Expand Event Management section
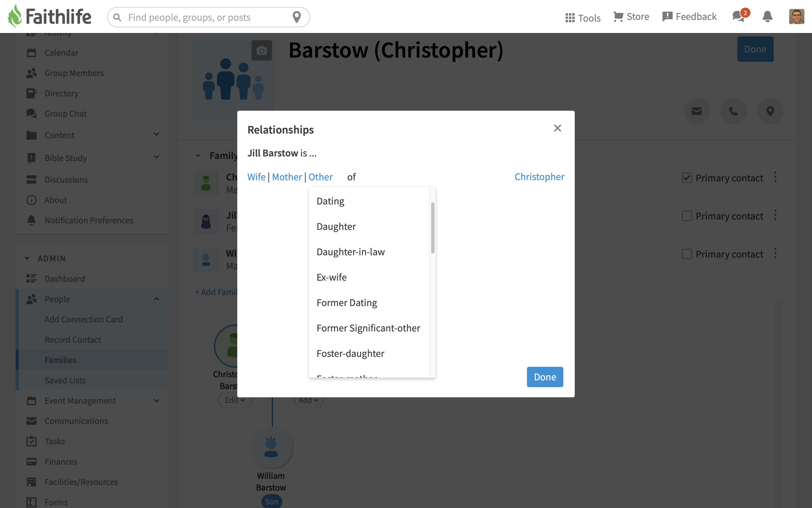This screenshot has width=812, height=508. click(156, 400)
